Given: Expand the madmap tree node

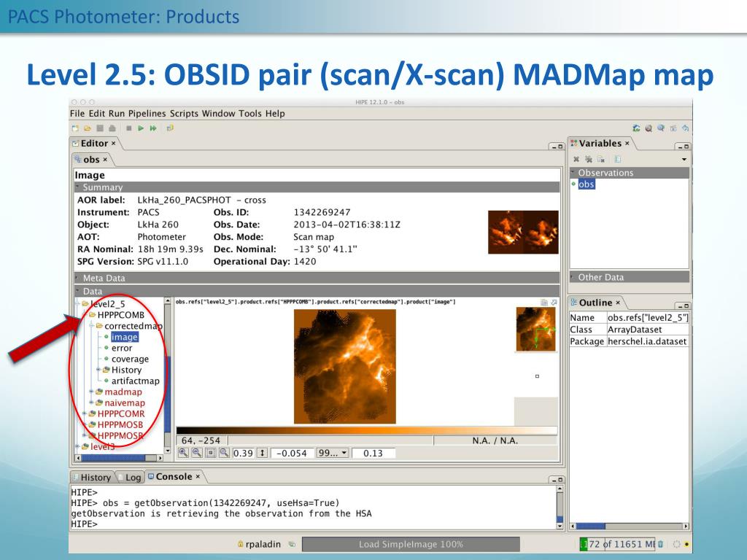Looking at the screenshot, I should pos(92,392).
